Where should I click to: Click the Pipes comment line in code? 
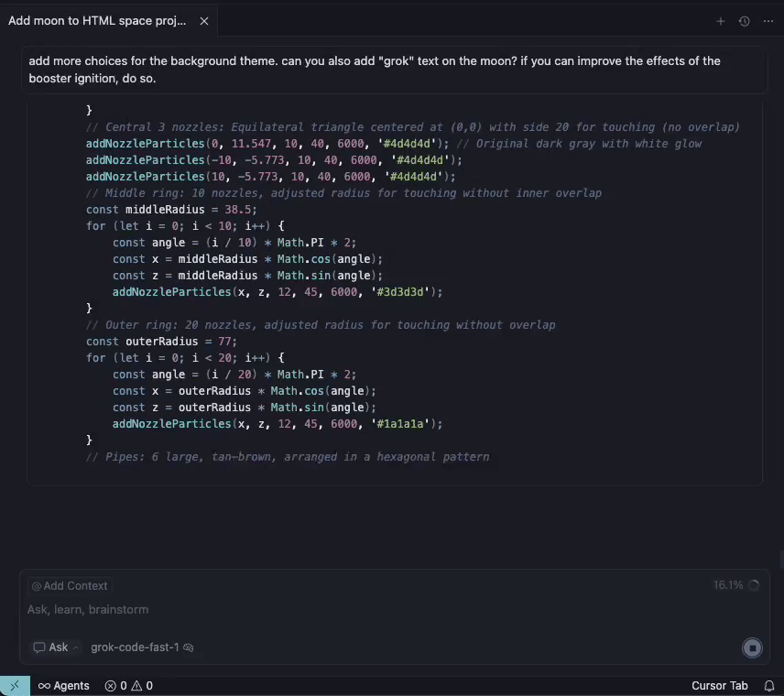(288, 457)
